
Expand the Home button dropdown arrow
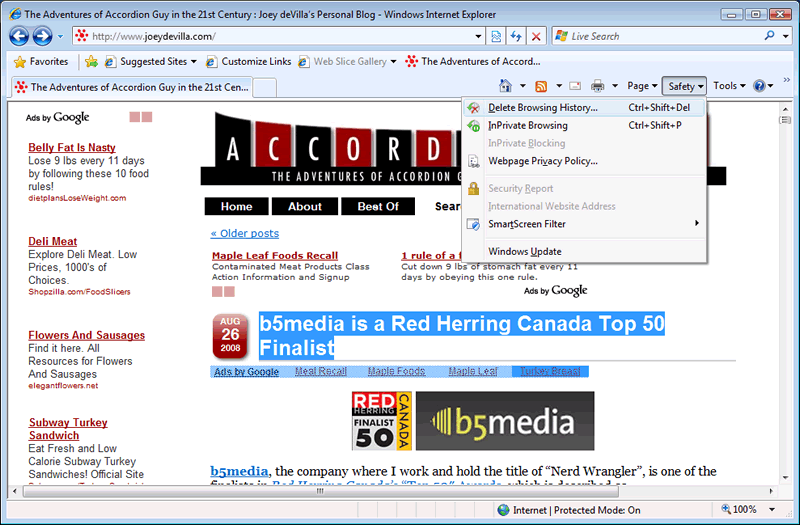pyautogui.click(x=522, y=86)
